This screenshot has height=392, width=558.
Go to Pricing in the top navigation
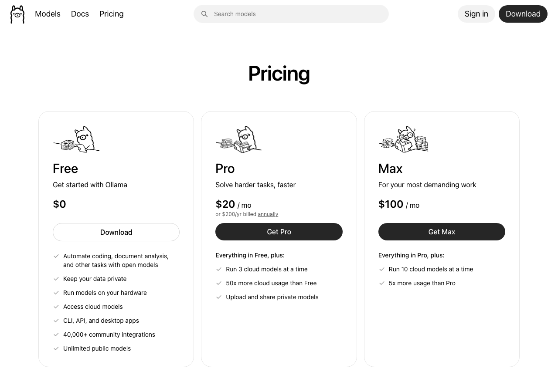(111, 14)
